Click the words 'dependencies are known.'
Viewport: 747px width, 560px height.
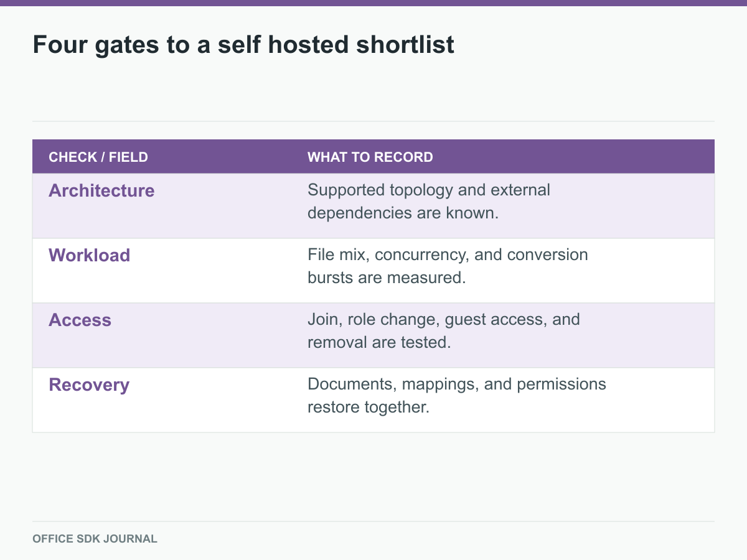click(403, 213)
